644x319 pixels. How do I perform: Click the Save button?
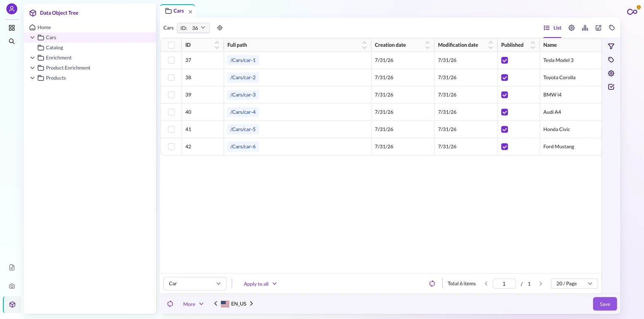click(x=605, y=304)
